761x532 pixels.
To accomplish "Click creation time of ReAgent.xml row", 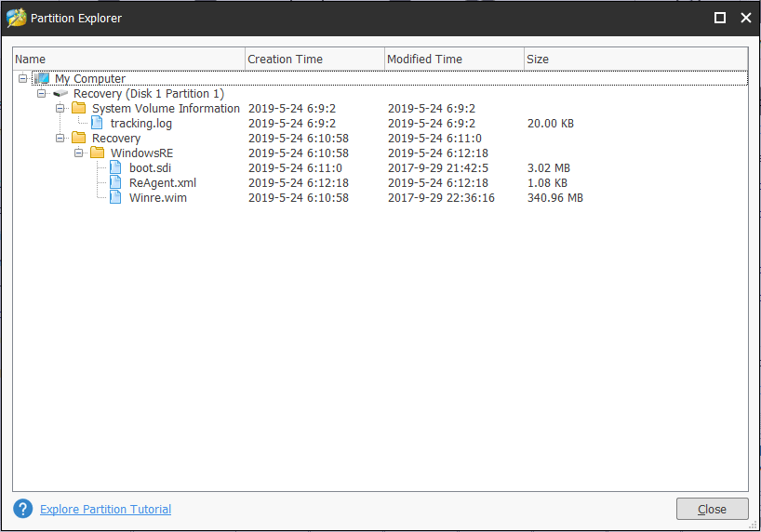I will pos(299,183).
